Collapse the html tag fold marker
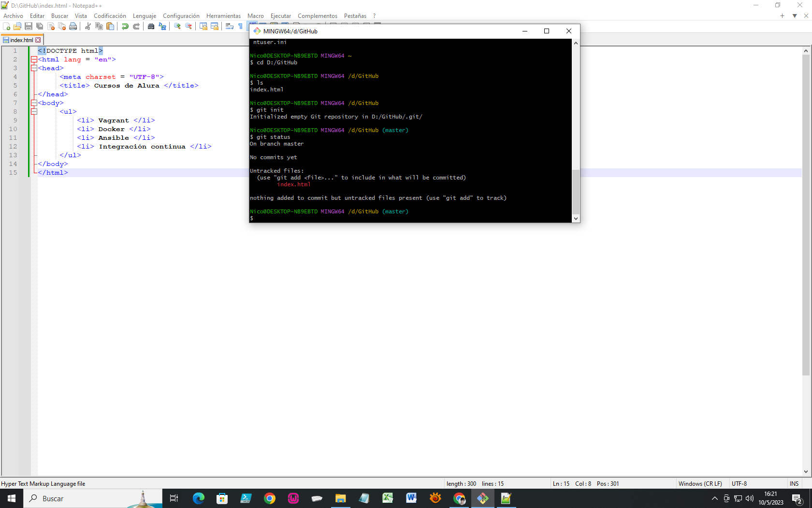The height and width of the screenshot is (508, 812). (34, 60)
